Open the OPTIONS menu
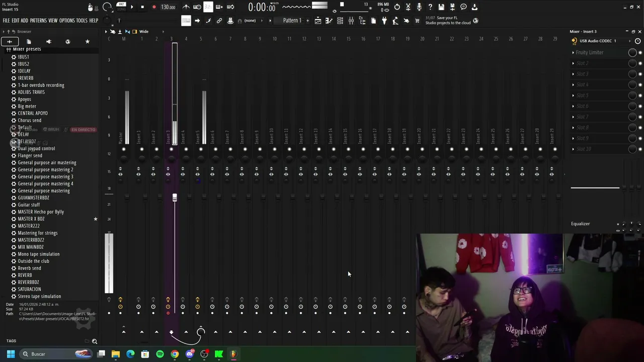644x362 pixels. pyautogui.click(x=67, y=21)
